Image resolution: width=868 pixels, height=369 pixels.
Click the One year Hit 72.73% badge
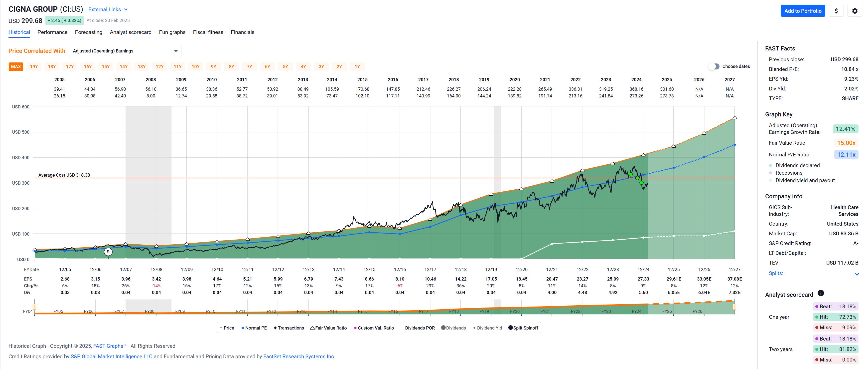(x=836, y=317)
